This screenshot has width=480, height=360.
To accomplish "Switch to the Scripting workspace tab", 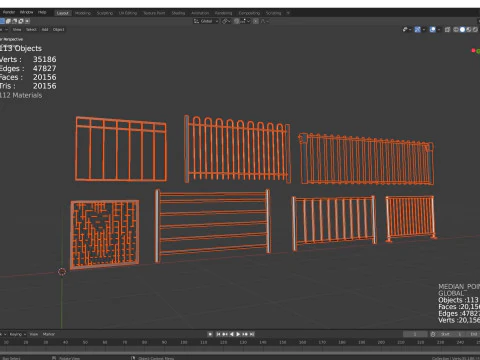I will click(273, 13).
